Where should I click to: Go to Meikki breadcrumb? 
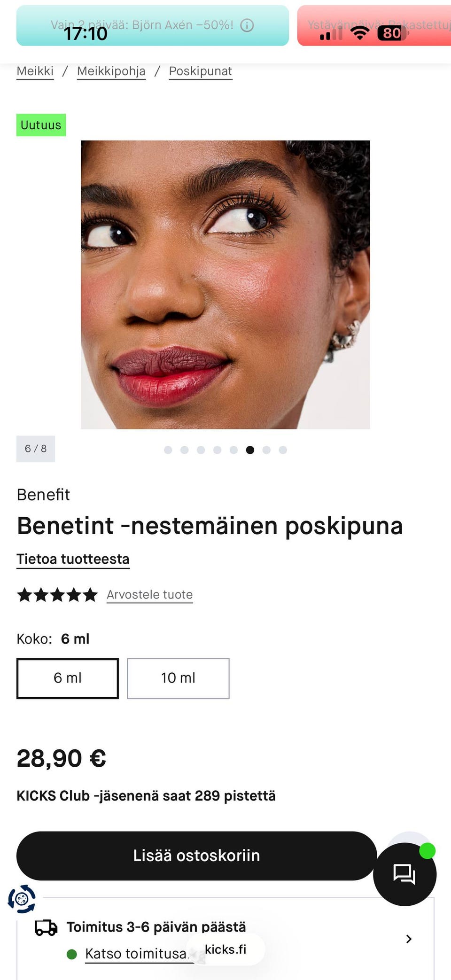pos(35,71)
